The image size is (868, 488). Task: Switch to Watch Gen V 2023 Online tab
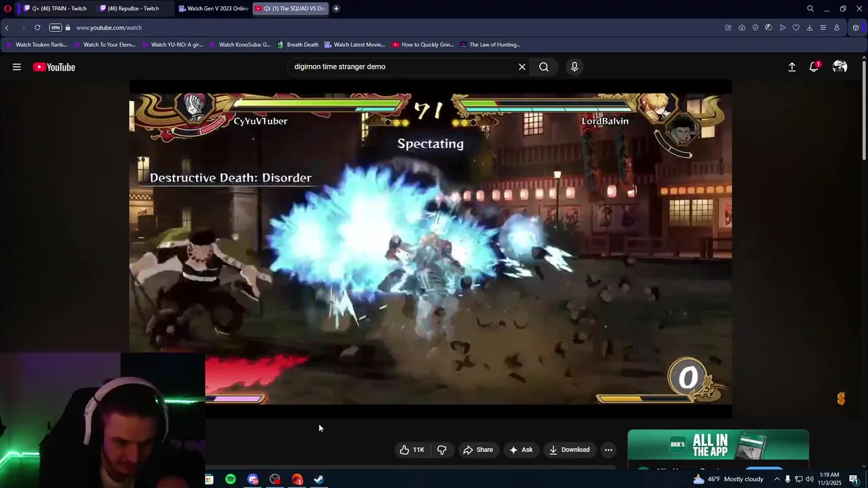tap(213, 9)
